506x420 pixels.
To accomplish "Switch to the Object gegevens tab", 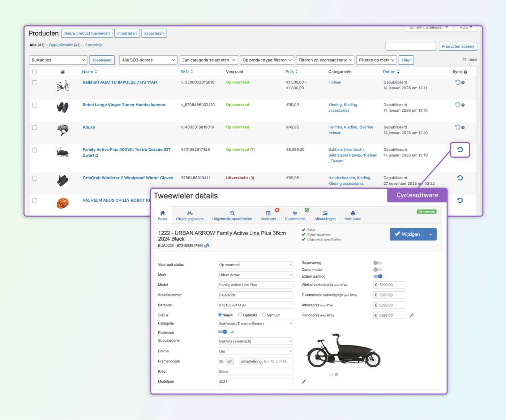I will pos(189,215).
